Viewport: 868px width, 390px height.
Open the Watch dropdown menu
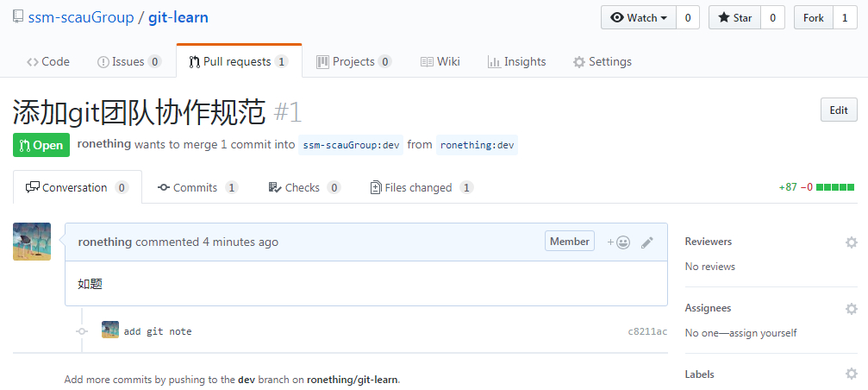[639, 18]
